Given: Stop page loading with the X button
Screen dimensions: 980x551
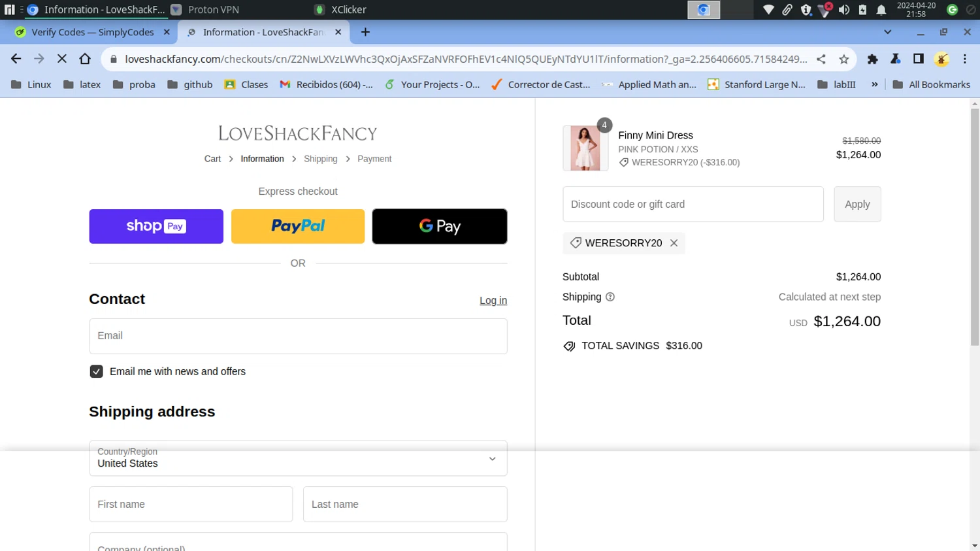Looking at the screenshot, I should point(62,59).
